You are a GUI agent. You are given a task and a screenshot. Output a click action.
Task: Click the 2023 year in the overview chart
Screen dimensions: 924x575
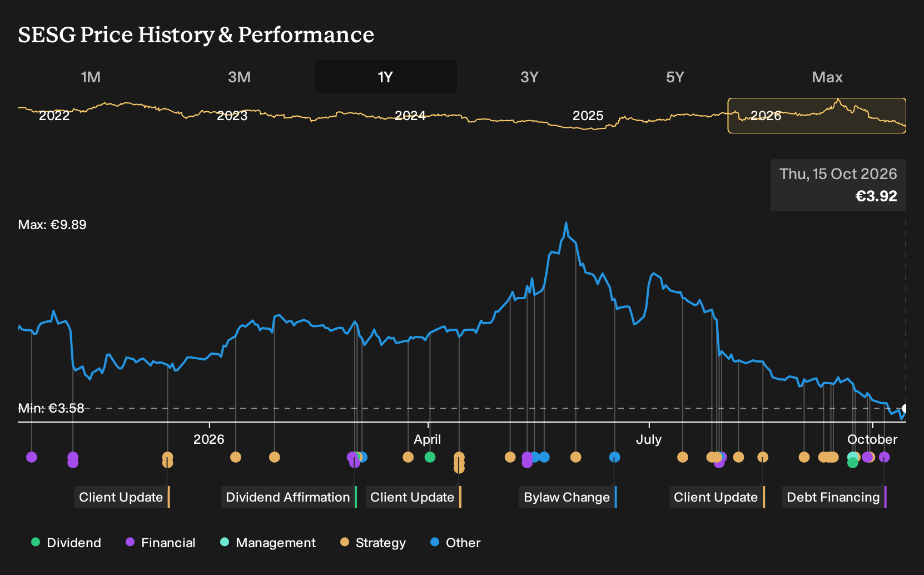tap(232, 116)
